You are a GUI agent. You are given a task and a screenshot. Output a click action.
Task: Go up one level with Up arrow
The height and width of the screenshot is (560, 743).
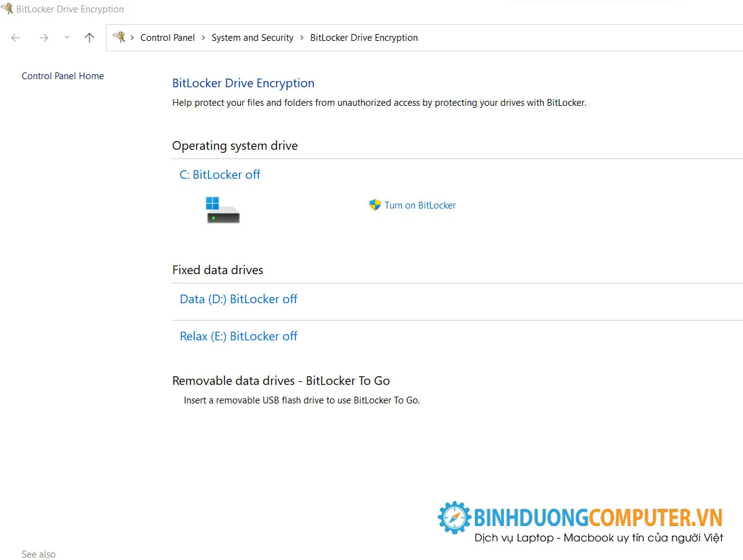point(89,38)
